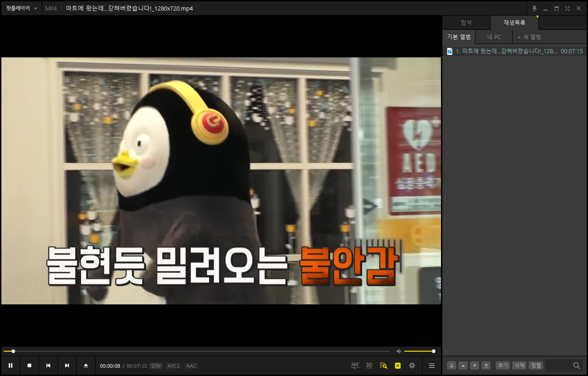The height and width of the screenshot is (376, 588).
Task: Click the AAC audio codec label
Action: tap(191, 366)
